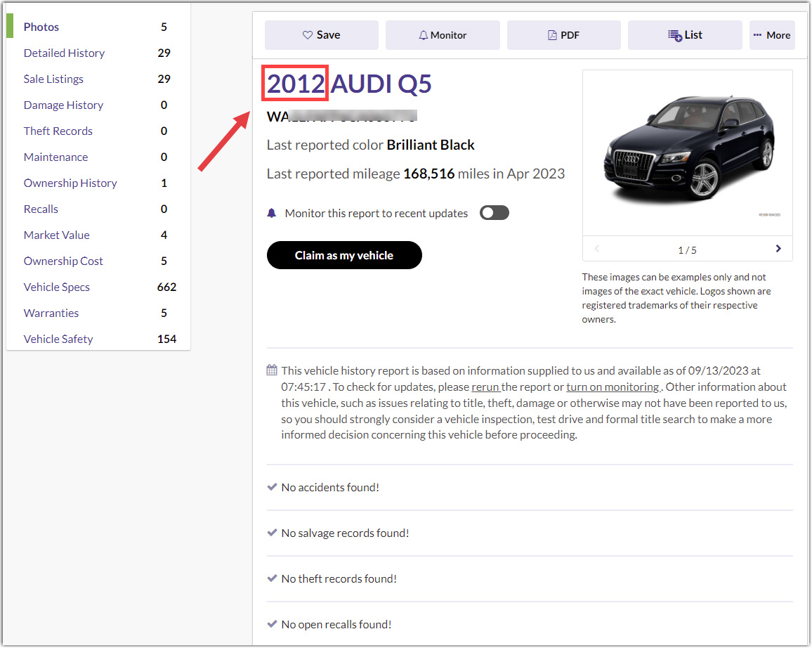Go to Sale Listings section
This screenshot has height=648, width=812.
tap(53, 79)
